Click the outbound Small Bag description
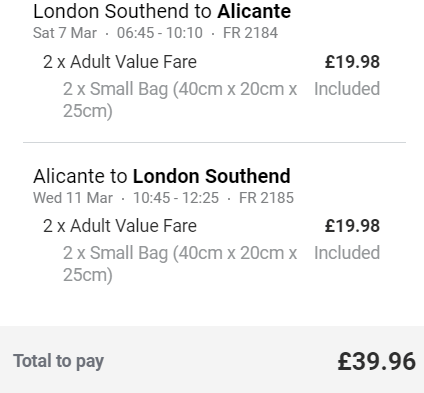This screenshot has width=424, height=393. [180, 100]
